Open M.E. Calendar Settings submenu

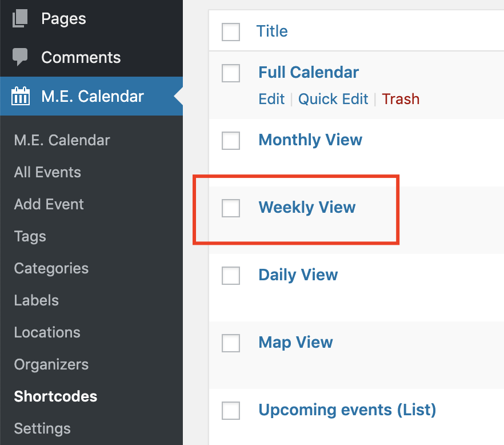pyautogui.click(x=42, y=428)
